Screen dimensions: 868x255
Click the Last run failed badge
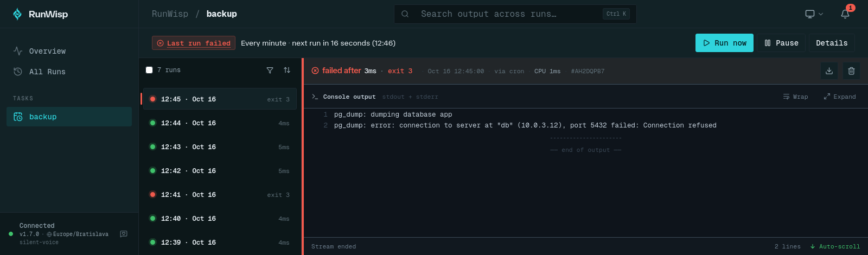point(194,43)
